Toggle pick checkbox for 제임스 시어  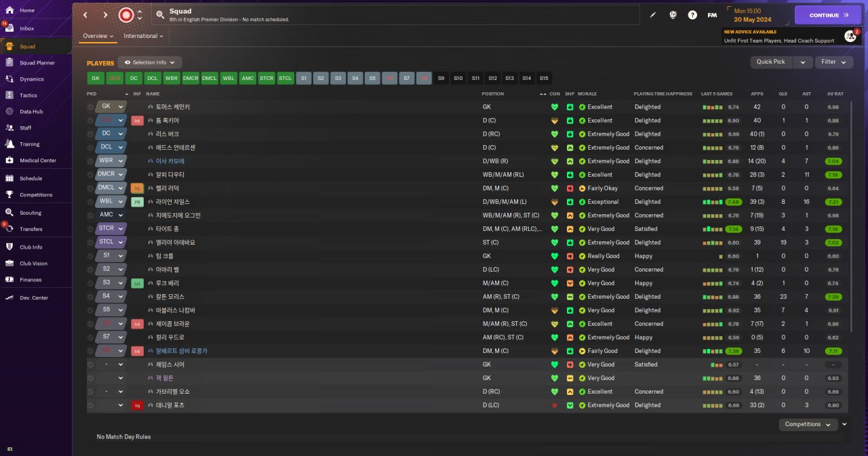click(91, 365)
